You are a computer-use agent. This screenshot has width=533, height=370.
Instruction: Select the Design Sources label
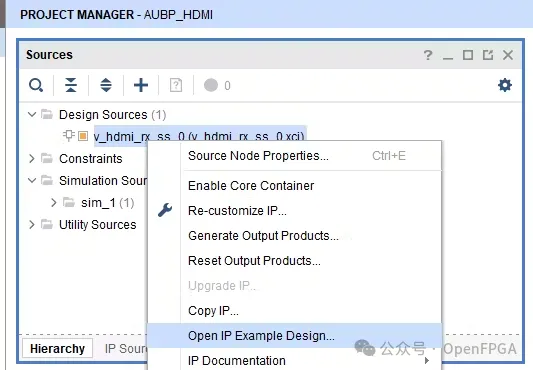[x=103, y=115]
